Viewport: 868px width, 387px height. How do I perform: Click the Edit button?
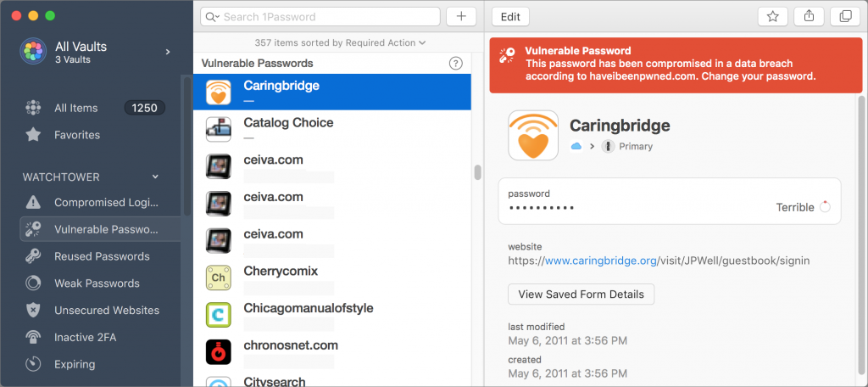tap(510, 17)
